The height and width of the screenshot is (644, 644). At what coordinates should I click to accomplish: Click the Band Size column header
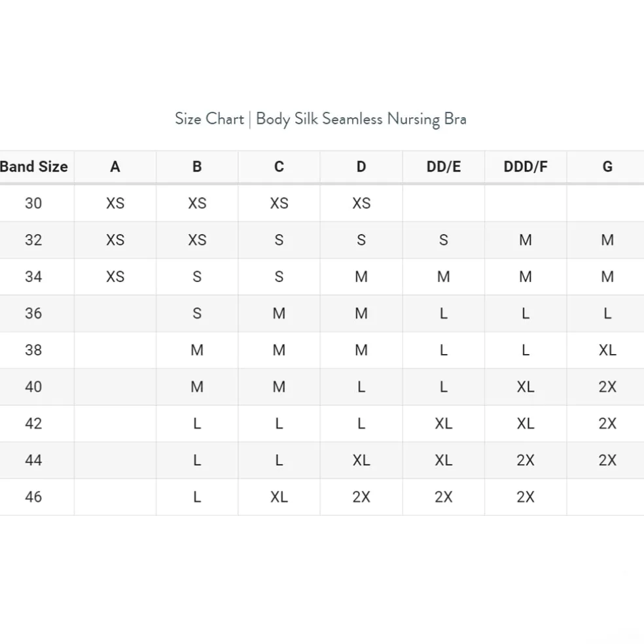pyautogui.click(x=34, y=167)
